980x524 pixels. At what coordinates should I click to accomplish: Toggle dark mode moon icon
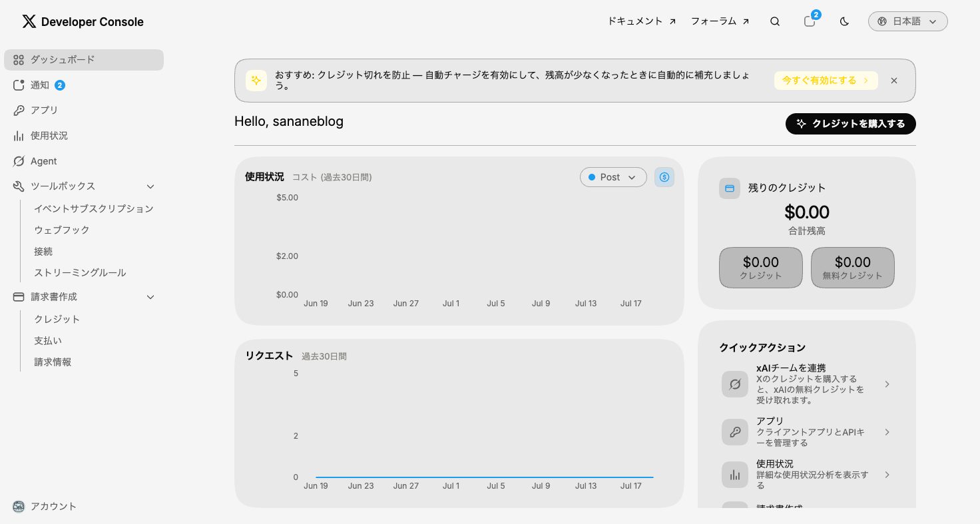pyautogui.click(x=844, y=21)
